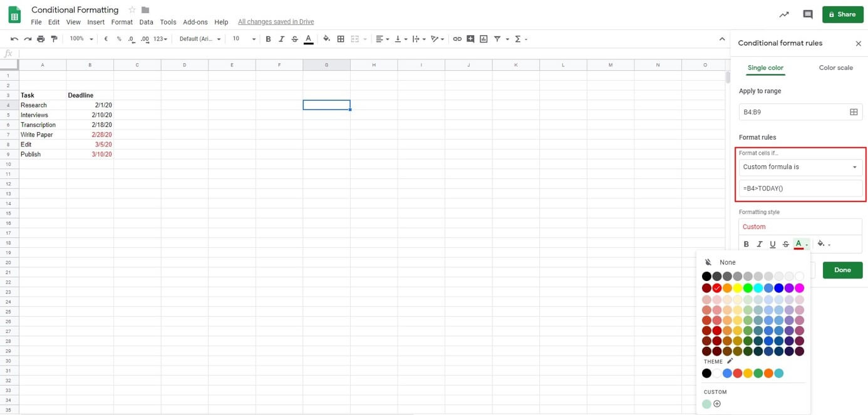Open the font size 10 dropdown
Image resolution: width=868 pixels, height=415 pixels.
click(244, 39)
